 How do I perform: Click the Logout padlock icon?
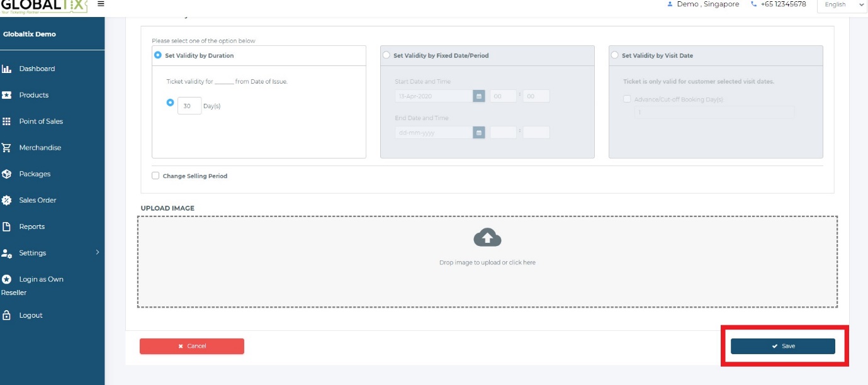point(7,315)
